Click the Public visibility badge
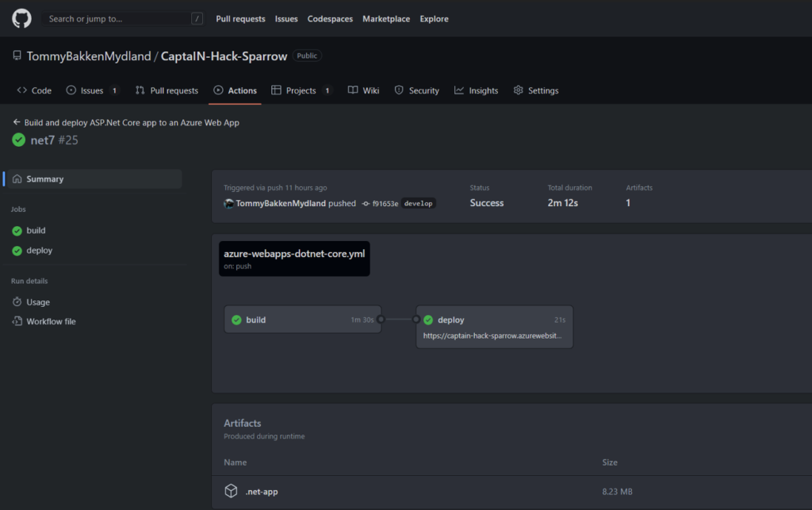 [307, 56]
